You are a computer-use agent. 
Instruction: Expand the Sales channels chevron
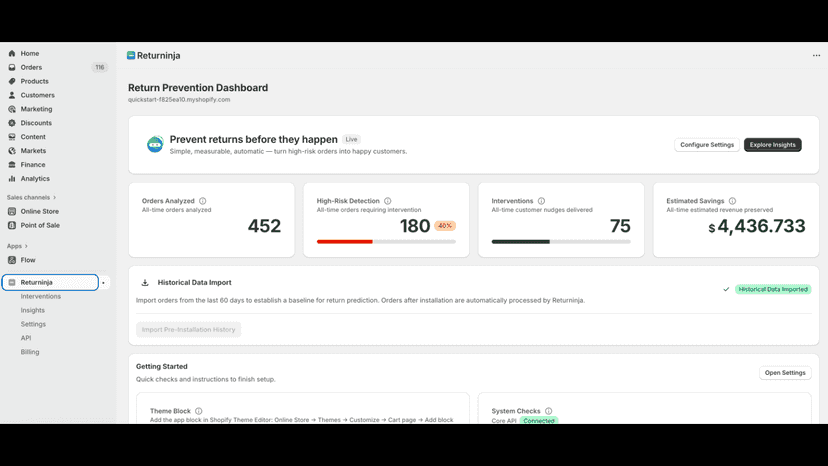coord(54,198)
